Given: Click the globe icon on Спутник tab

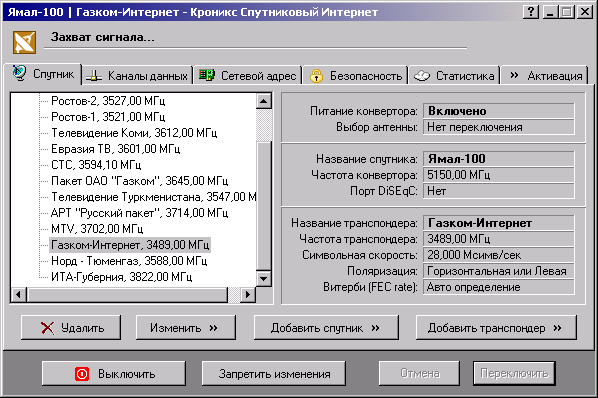Looking at the screenshot, I should pyautogui.click(x=19, y=72).
